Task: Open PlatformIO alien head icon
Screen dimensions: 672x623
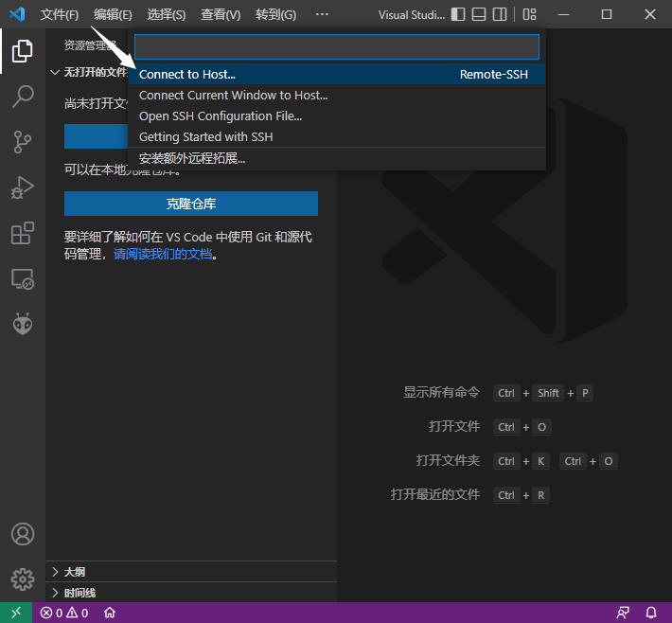Action: [x=23, y=324]
